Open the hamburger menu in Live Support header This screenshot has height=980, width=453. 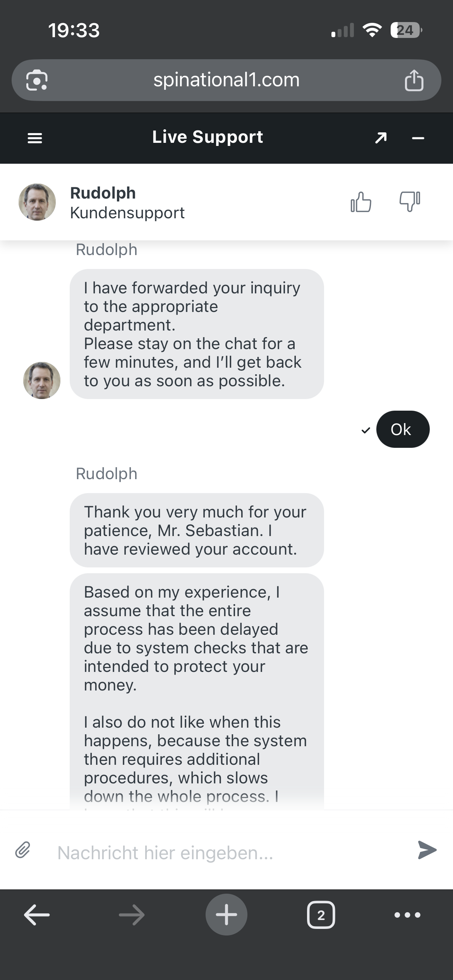(x=35, y=138)
